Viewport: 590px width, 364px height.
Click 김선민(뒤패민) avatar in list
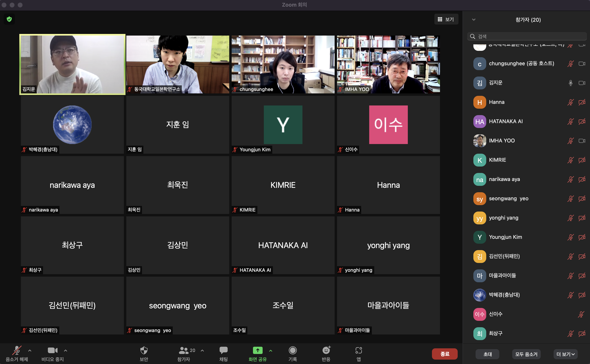[479, 256]
